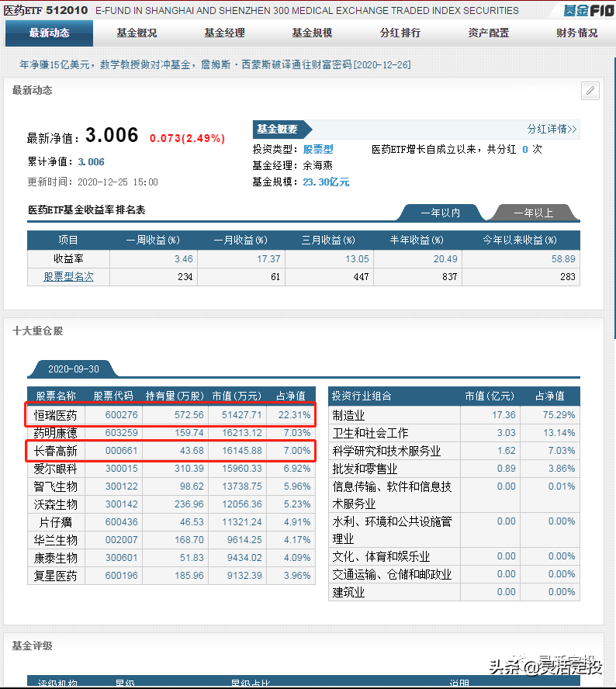Click the 一周收益 value 3.46

point(184,259)
